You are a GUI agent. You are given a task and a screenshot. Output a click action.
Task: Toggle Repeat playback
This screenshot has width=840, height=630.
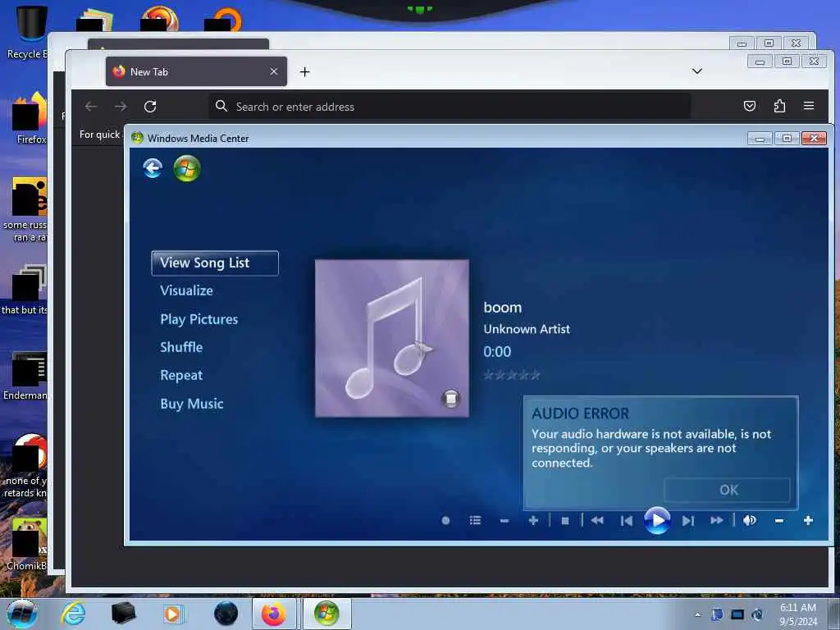pos(181,376)
